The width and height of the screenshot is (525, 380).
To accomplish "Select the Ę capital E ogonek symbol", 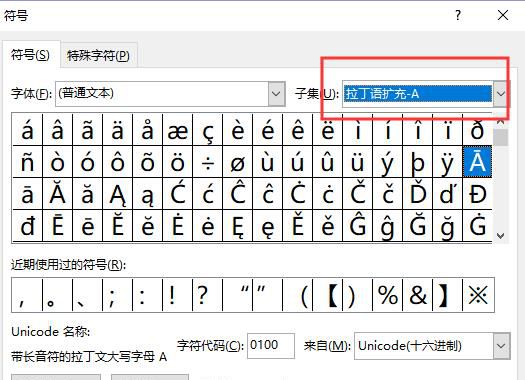I will click(237, 226).
